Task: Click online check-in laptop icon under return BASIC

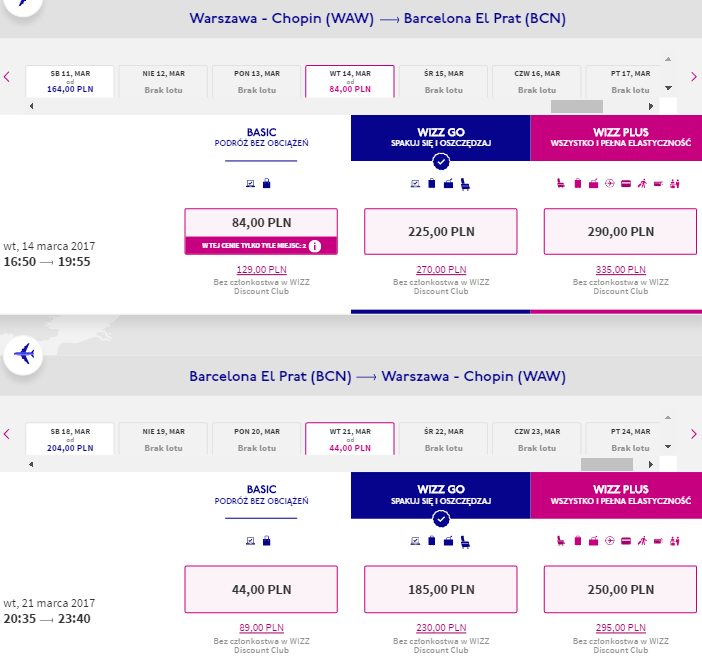Action: [251, 541]
